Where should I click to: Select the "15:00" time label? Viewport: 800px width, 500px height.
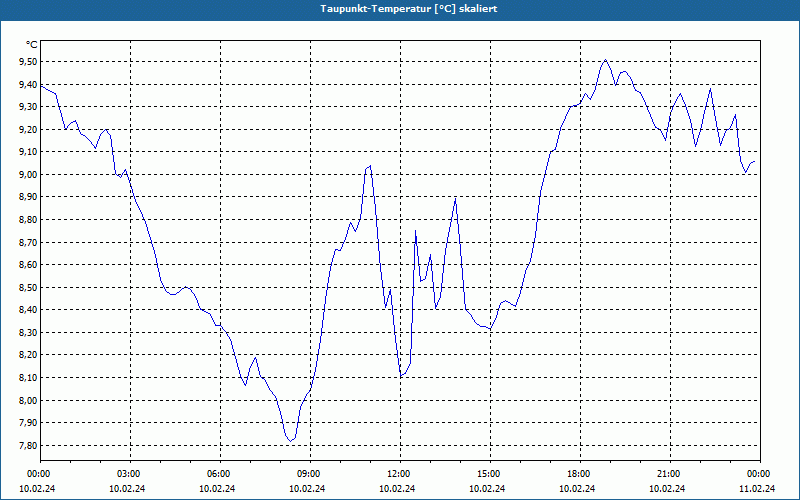[x=490, y=474]
